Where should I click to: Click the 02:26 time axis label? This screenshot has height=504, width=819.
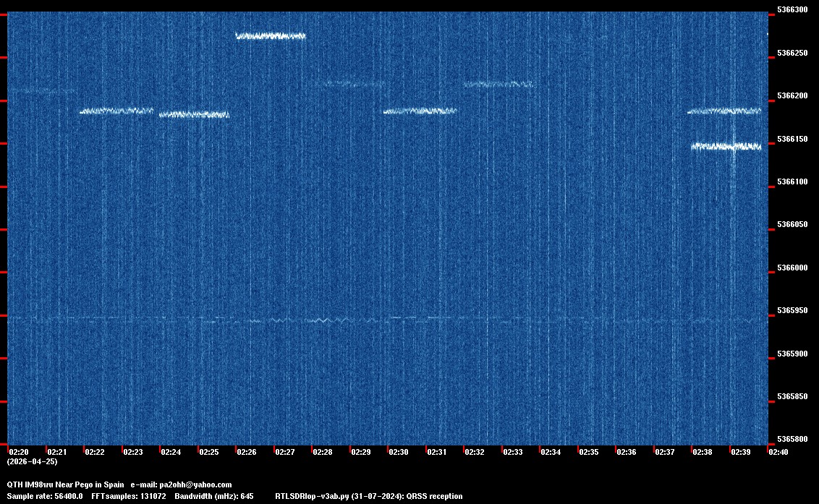point(247,452)
